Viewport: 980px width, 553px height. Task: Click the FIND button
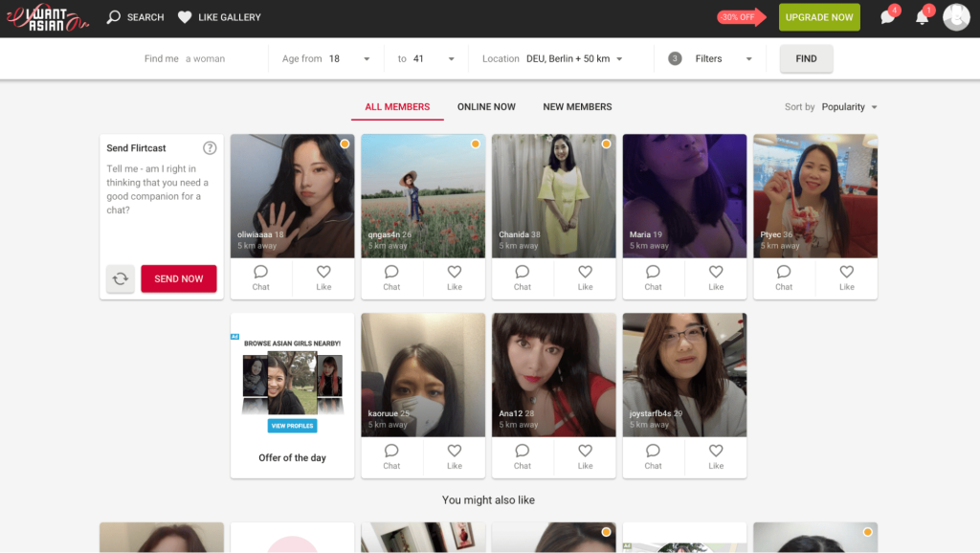pyautogui.click(x=806, y=58)
